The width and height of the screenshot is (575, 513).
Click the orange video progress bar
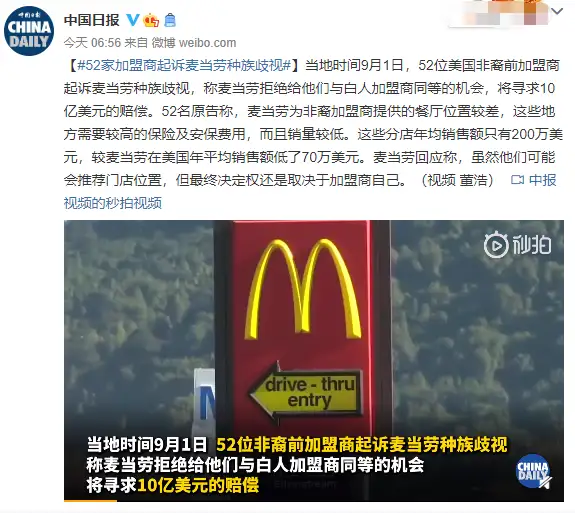90,500
